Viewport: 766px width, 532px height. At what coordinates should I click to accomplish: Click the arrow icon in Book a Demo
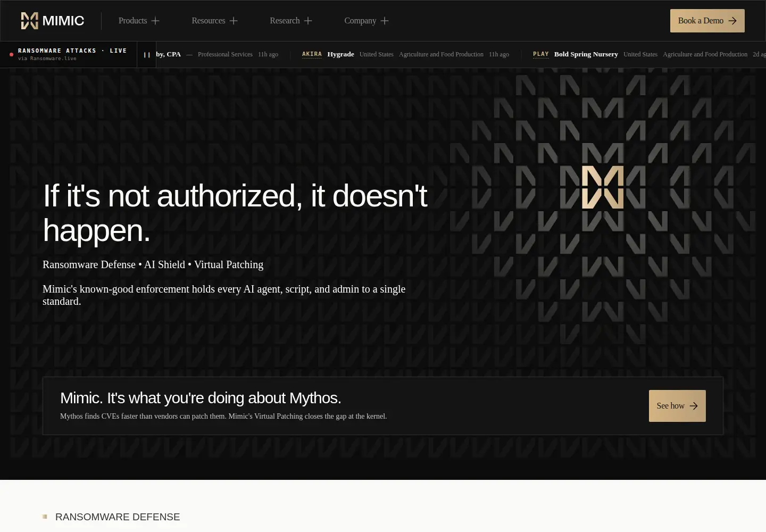tap(732, 21)
